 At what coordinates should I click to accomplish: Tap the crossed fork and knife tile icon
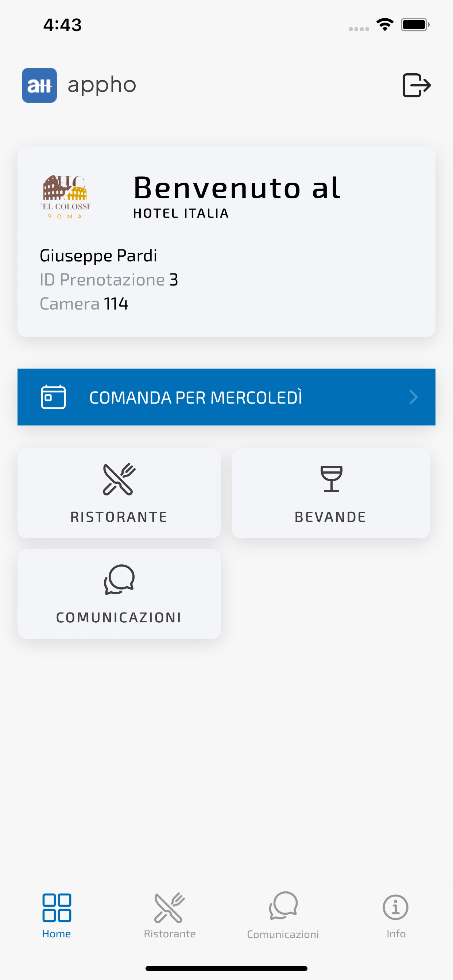pyautogui.click(x=119, y=479)
